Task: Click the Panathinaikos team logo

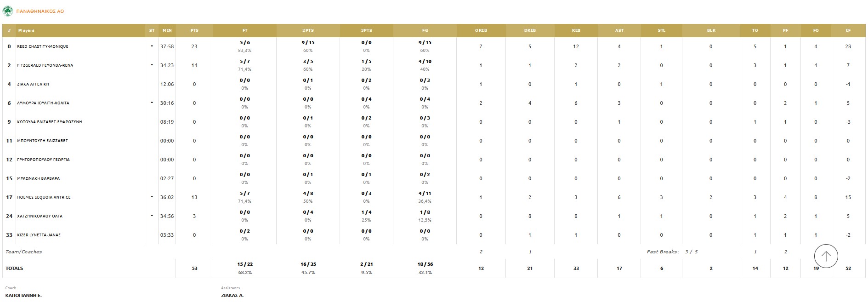Action: coord(8,11)
